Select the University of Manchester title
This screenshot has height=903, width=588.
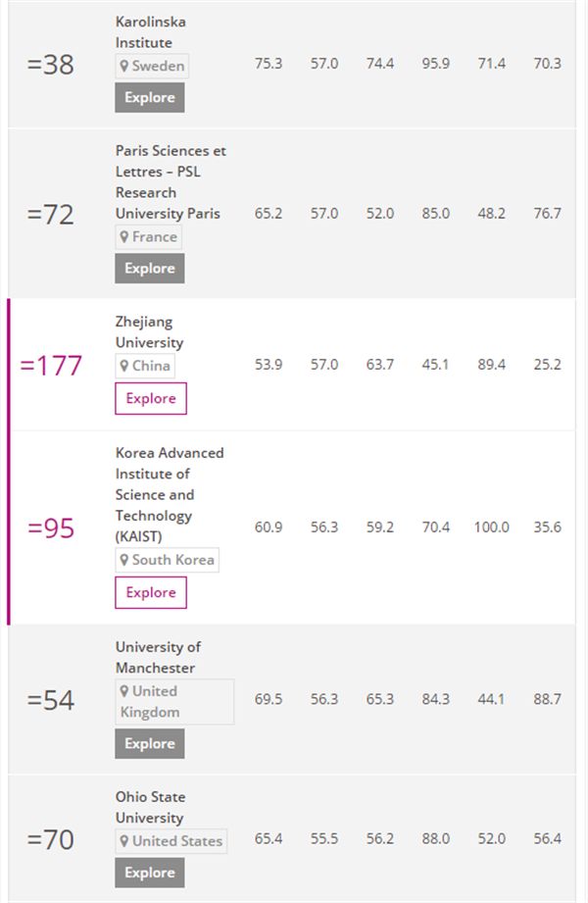point(158,658)
